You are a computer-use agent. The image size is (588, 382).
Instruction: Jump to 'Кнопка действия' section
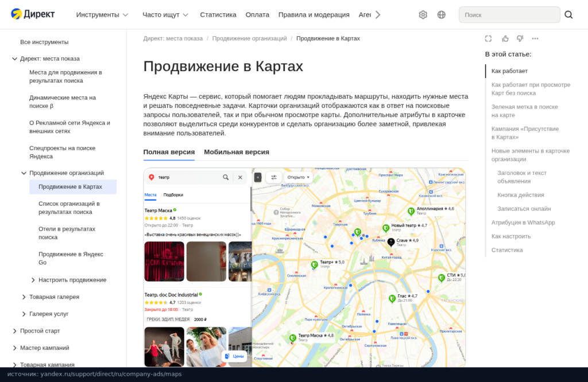(520, 195)
